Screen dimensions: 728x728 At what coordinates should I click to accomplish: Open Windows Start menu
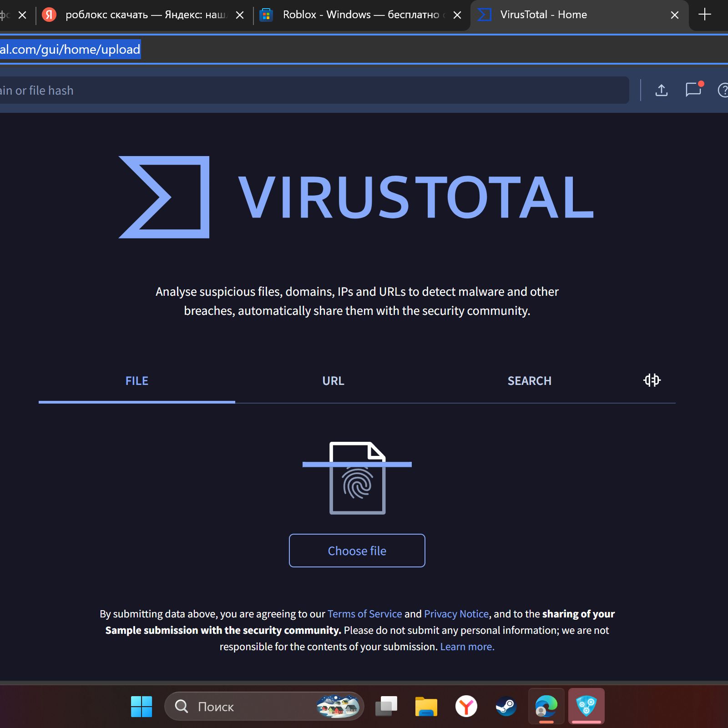pos(142,707)
